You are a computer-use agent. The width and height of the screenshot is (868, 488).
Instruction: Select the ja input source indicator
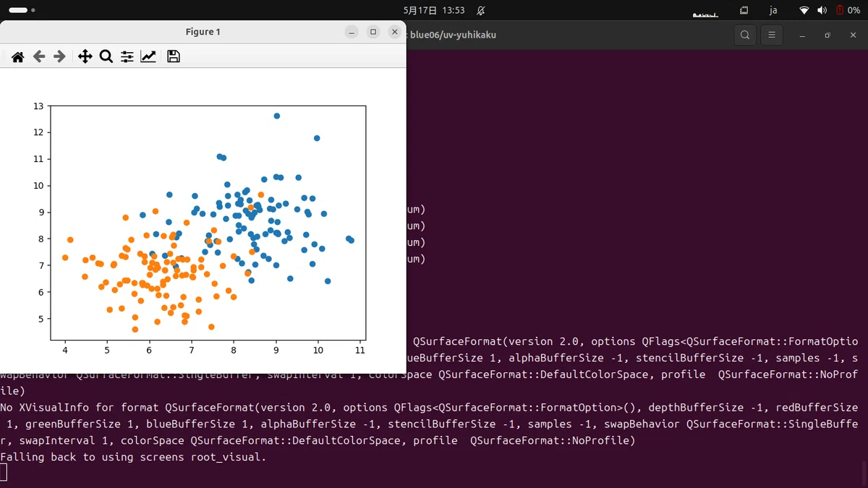(x=773, y=11)
